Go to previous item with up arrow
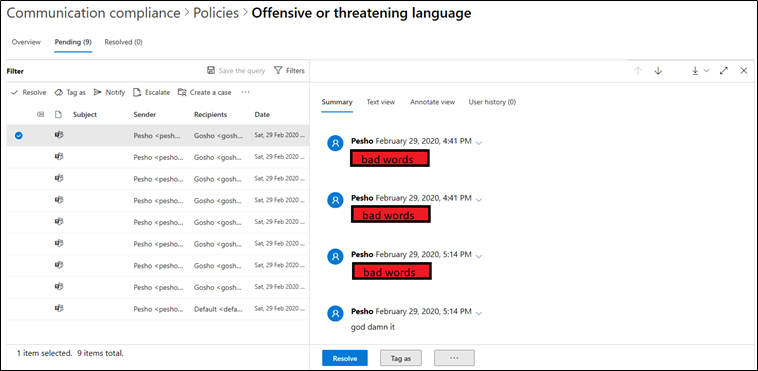The height and width of the screenshot is (371, 758). click(x=638, y=71)
